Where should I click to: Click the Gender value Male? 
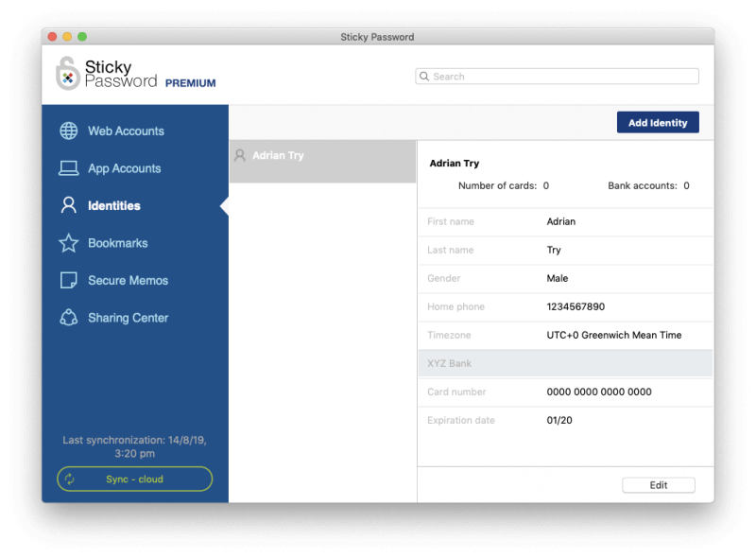tap(558, 278)
